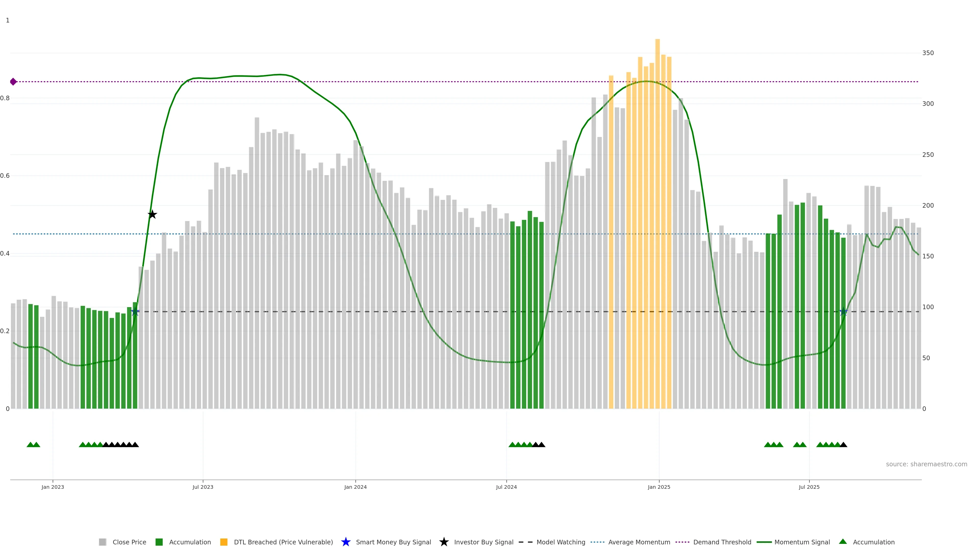Click the black Investor Buy Signal legend star
The height and width of the screenshot is (551, 980).
pyautogui.click(x=444, y=542)
